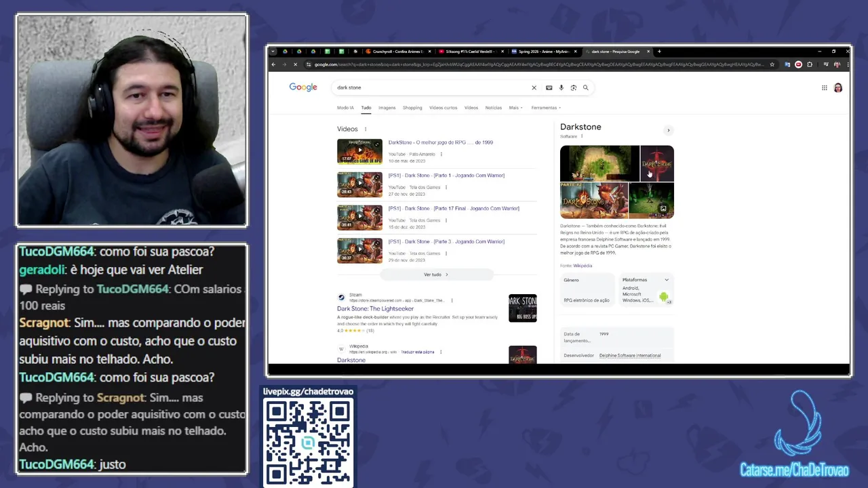This screenshot has height=488, width=868.
Task: Close the dark stone Google search tab
Action: 648,52
